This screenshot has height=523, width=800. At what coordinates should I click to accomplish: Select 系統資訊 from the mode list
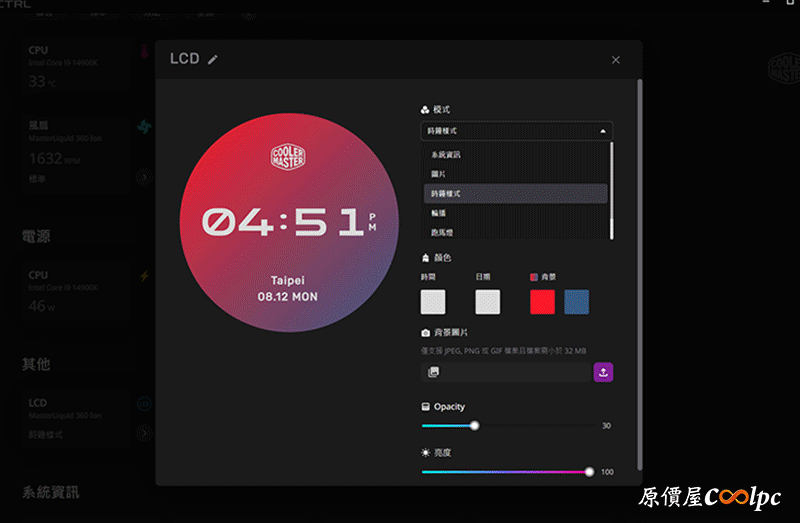pos(446,155)
